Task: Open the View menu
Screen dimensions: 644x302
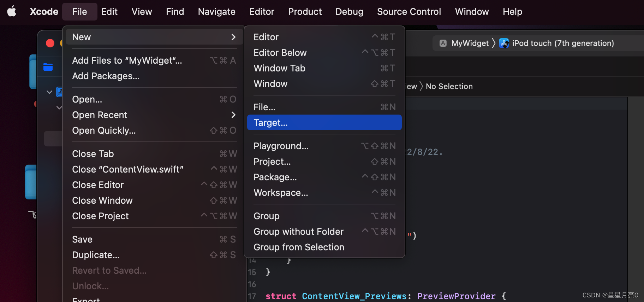Action: [142, 12]
